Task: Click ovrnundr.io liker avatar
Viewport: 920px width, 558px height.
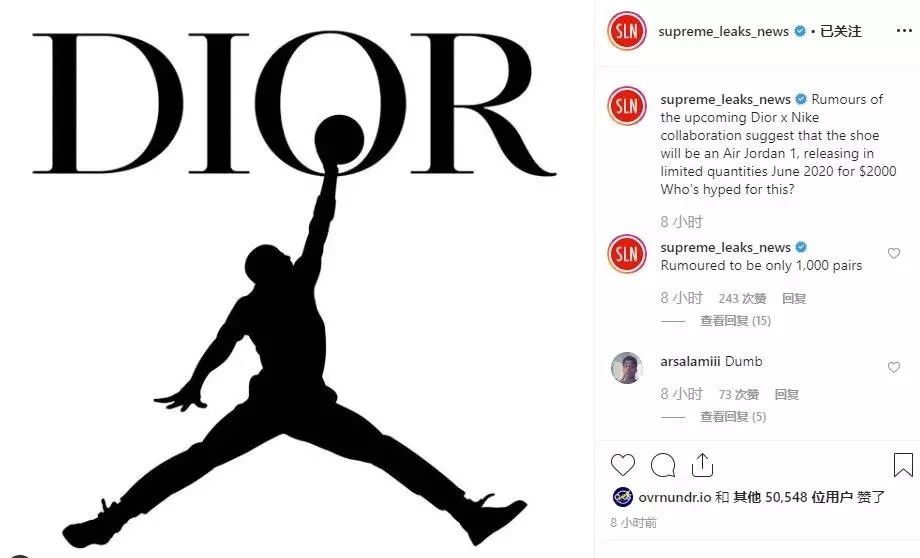Action: [x=622, y=497]
